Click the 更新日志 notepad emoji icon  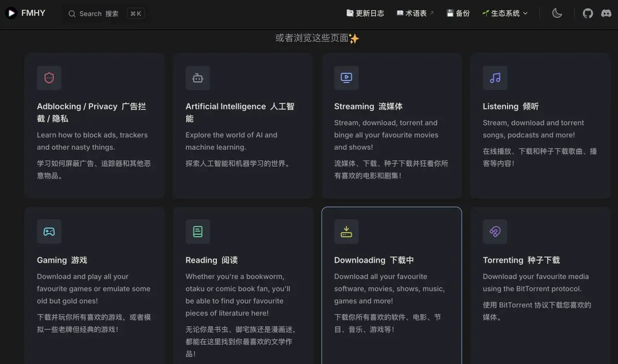tap(350, 13)
